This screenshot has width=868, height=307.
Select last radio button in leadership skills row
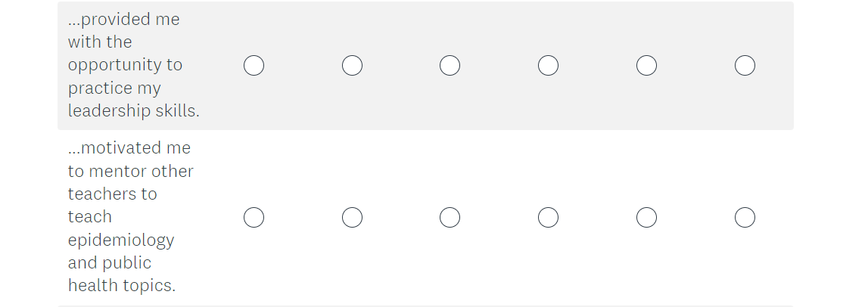point(745,66)
